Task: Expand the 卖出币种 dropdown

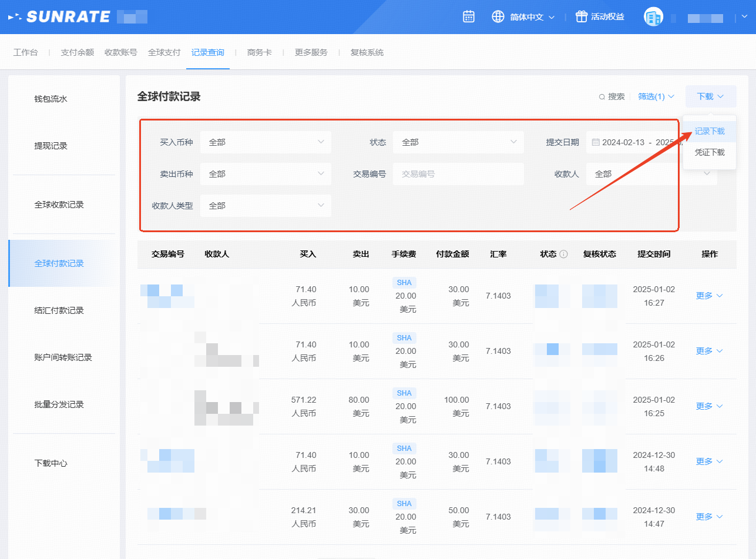Action: point(266,174)
